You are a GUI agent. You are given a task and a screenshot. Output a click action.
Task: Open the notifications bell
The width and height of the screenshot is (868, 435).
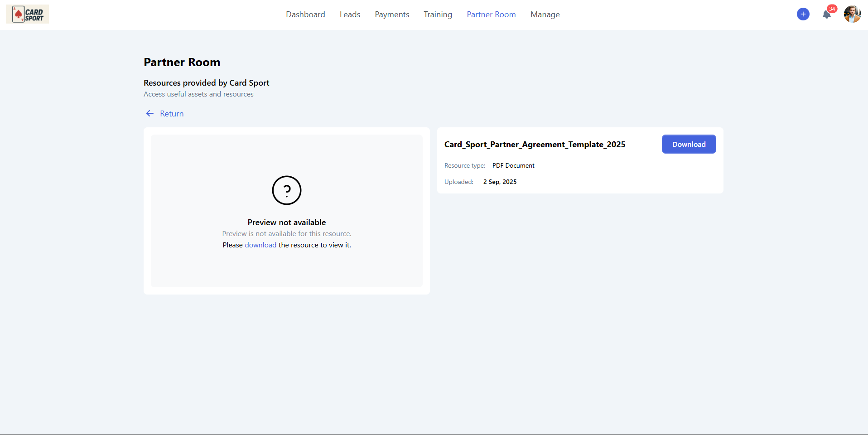coord(826,14)
